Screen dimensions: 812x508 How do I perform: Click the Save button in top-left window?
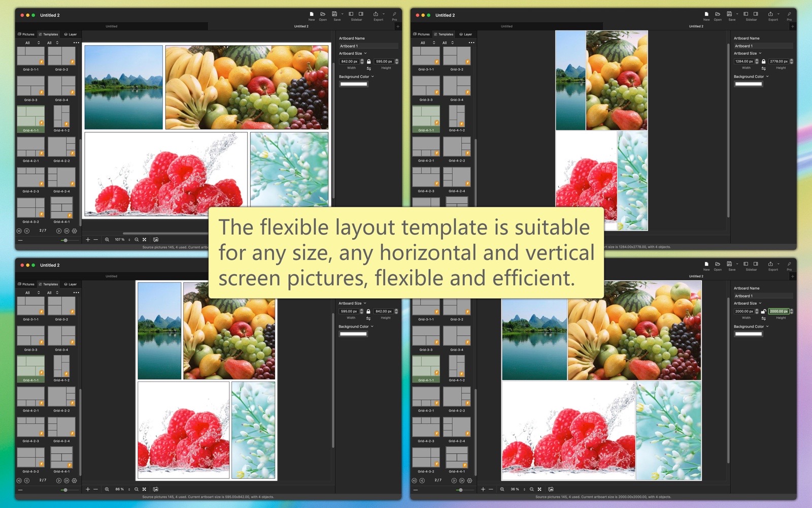335,14
